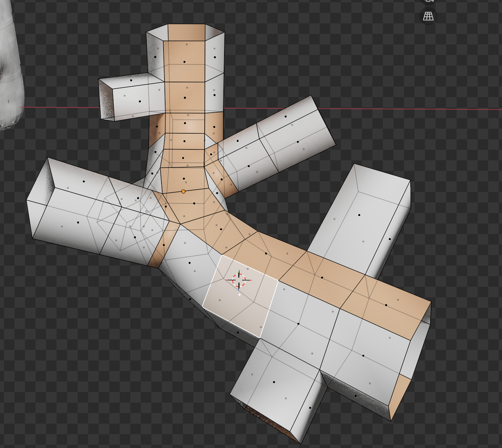Select the topmost orange face of vertical tube

tap(187, 32)
